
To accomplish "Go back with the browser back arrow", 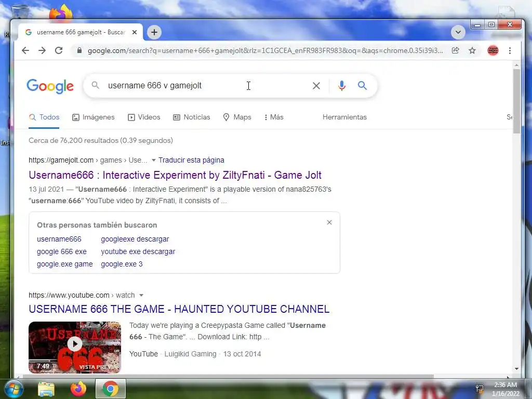I will (25, 50).
